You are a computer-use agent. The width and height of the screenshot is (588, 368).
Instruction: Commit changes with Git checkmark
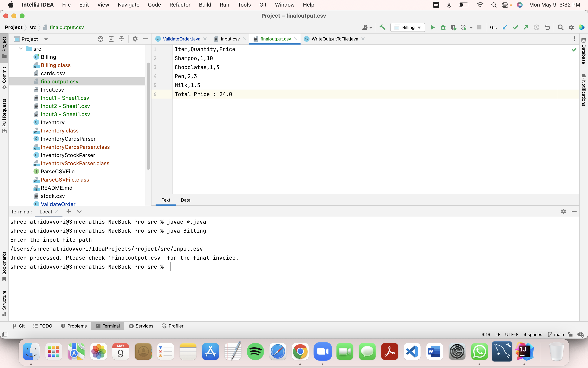tap(515, 28)
